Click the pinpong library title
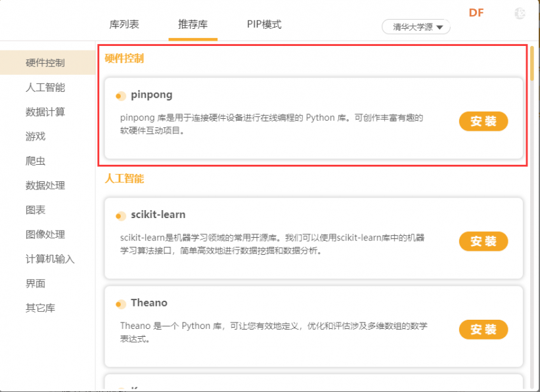Image resolution: width=540 pixels, height=392 pixels. click(x=152, y=95)
